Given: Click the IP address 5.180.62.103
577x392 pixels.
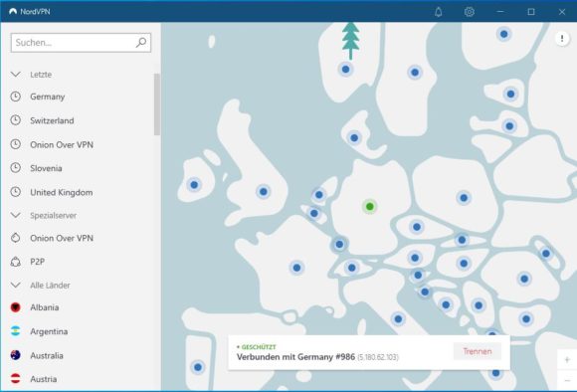Looking at the screenshot, I should [x=378, y=357].
